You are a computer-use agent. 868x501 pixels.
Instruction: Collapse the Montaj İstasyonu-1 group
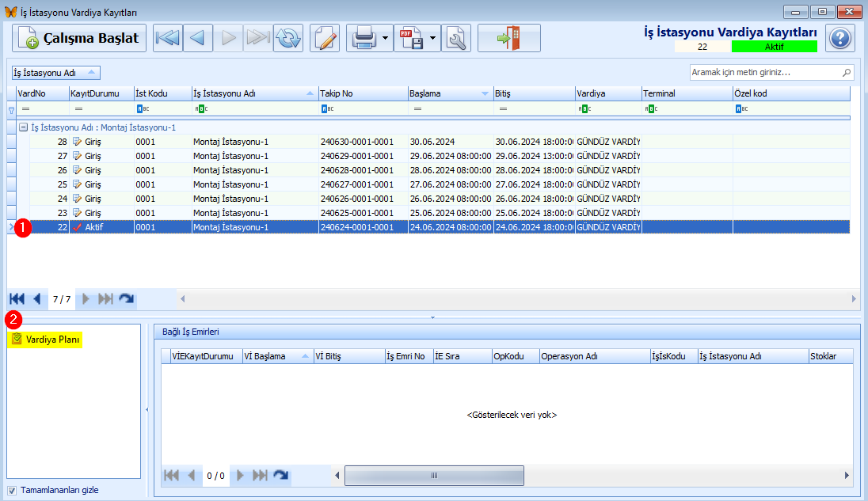click(x=23, y=127)
